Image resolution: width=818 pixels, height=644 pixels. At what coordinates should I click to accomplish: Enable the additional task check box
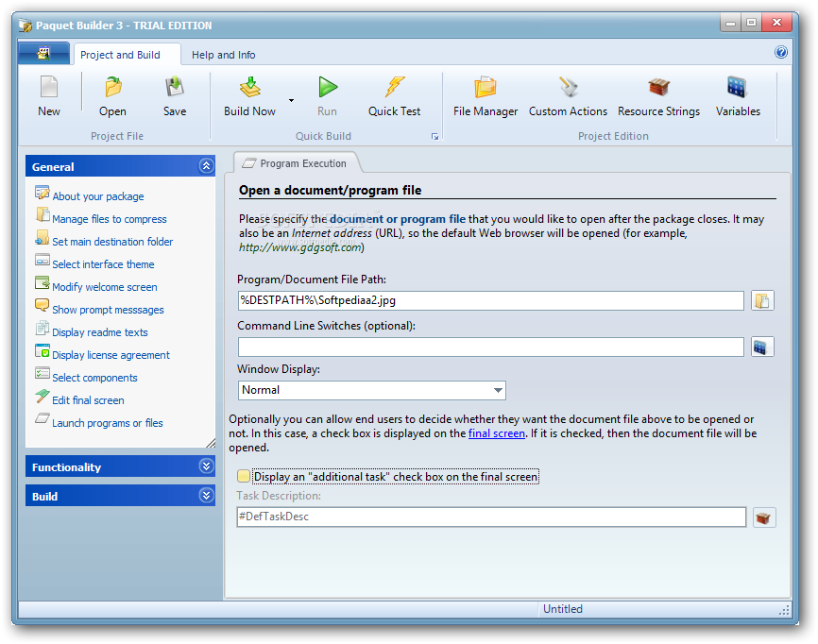(x=243, y=476)
